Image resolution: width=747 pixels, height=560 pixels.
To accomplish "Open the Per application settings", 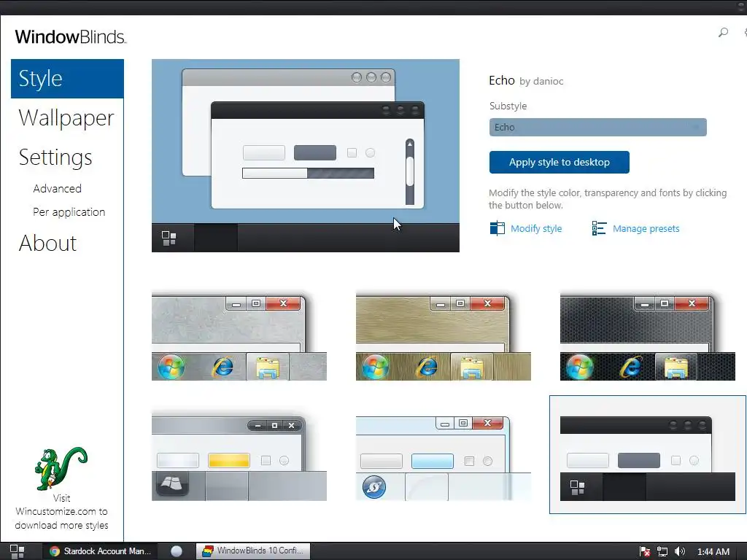I will 69,212.
